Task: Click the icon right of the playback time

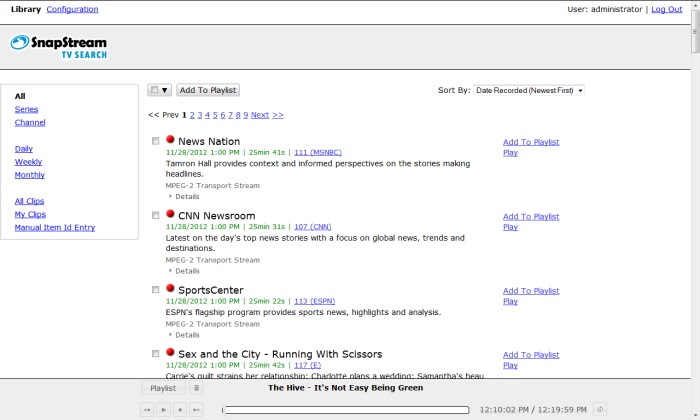Action: (x=600, y=409)
